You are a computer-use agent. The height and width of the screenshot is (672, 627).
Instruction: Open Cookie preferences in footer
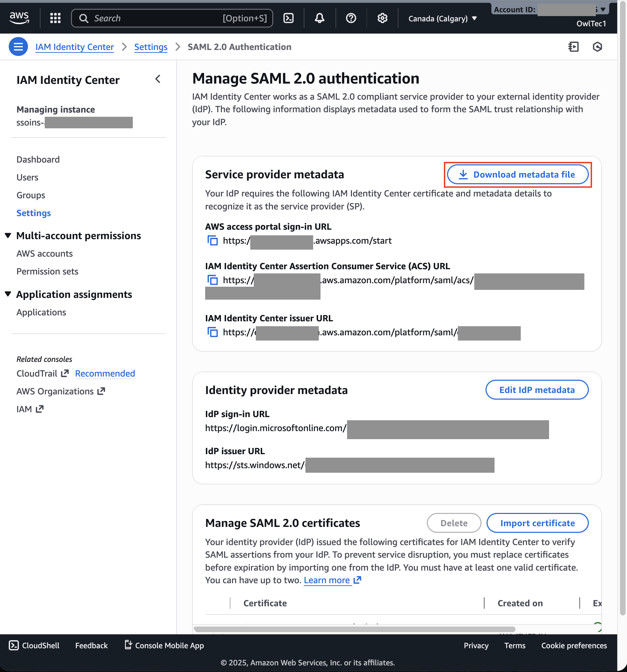pyautogui.click(x=574, y=645)
